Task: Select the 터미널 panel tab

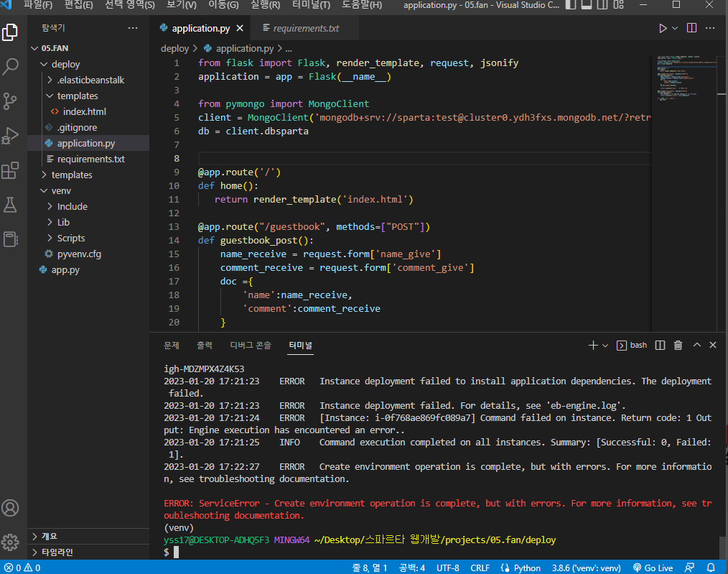Action: [x=300, y=345]
